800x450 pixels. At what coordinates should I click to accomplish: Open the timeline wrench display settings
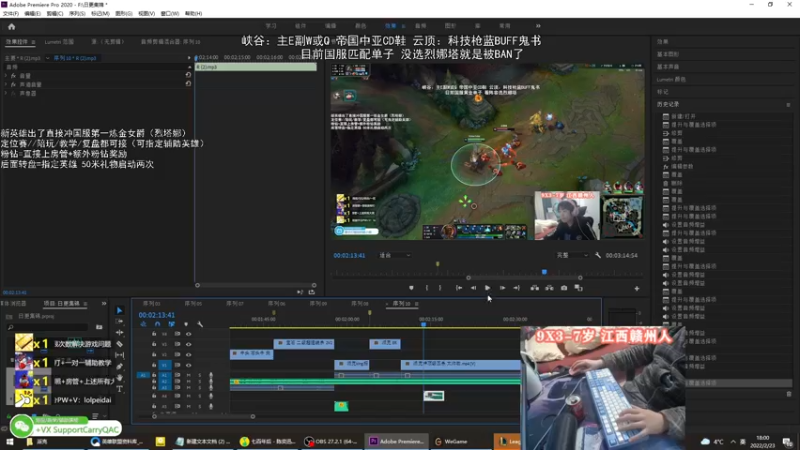point(200,324)
